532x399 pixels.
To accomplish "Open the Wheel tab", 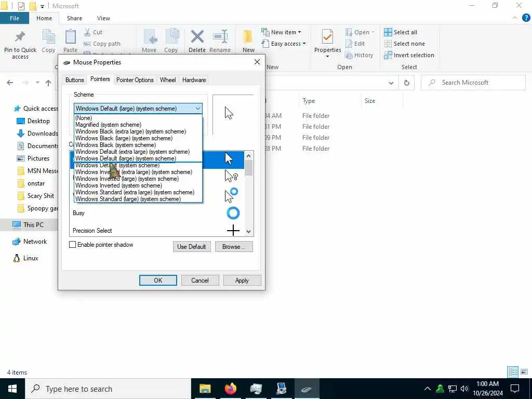I will (x=168, y=80).
